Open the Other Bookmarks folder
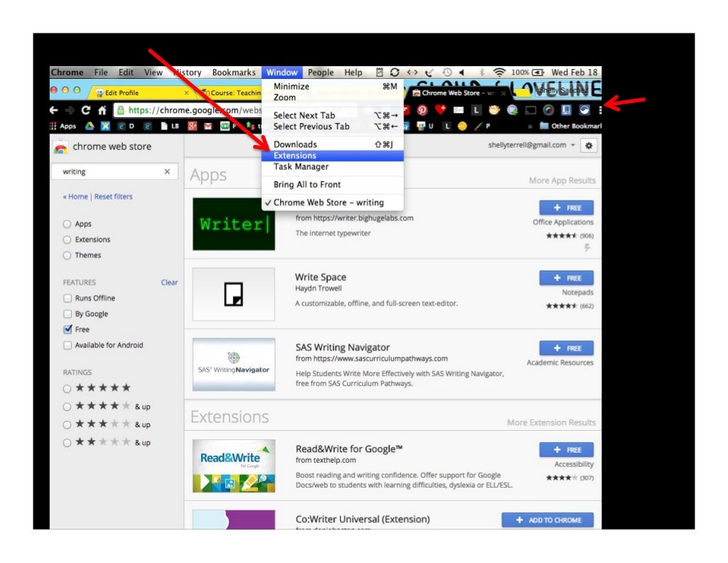Viewport: 728px width, 563px height. tap(570, 126)
